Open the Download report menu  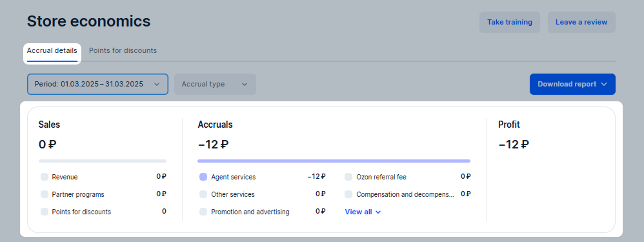[x=572, y=85]
